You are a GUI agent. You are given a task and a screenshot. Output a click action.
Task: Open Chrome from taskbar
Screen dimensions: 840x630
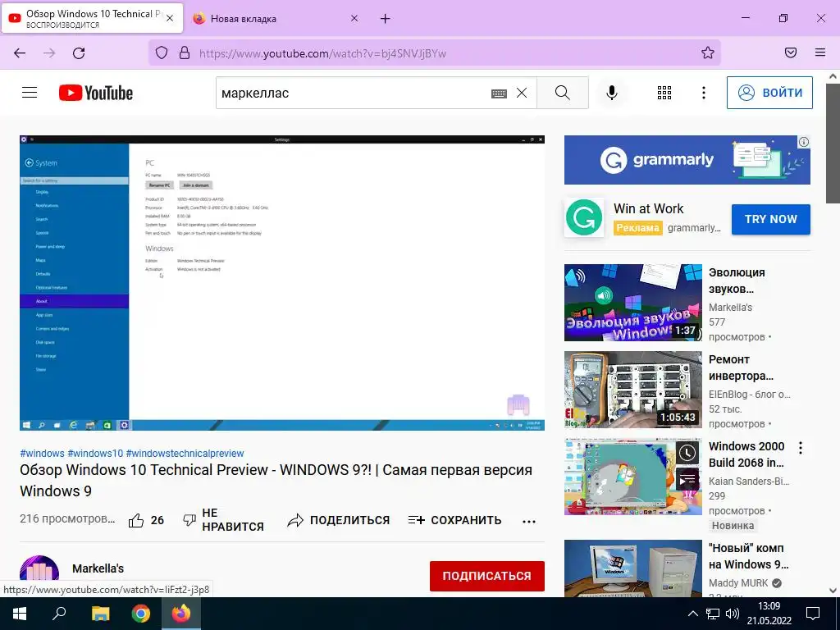click(x=141, y=614)
